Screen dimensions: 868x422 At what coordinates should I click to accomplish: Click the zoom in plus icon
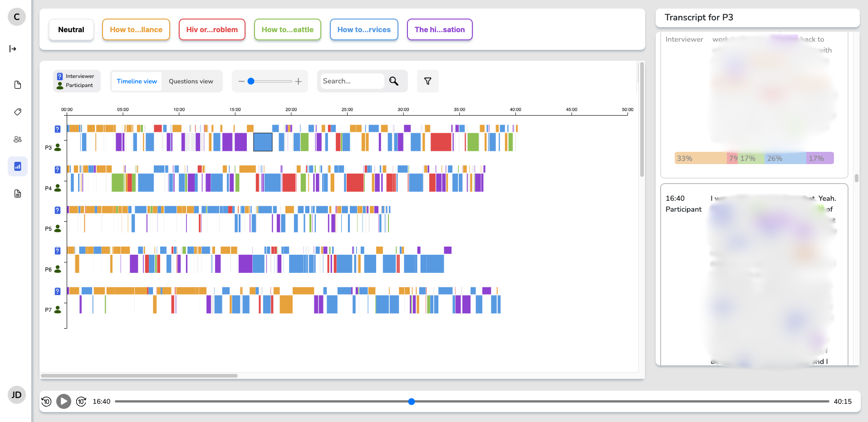coord(298,82)
